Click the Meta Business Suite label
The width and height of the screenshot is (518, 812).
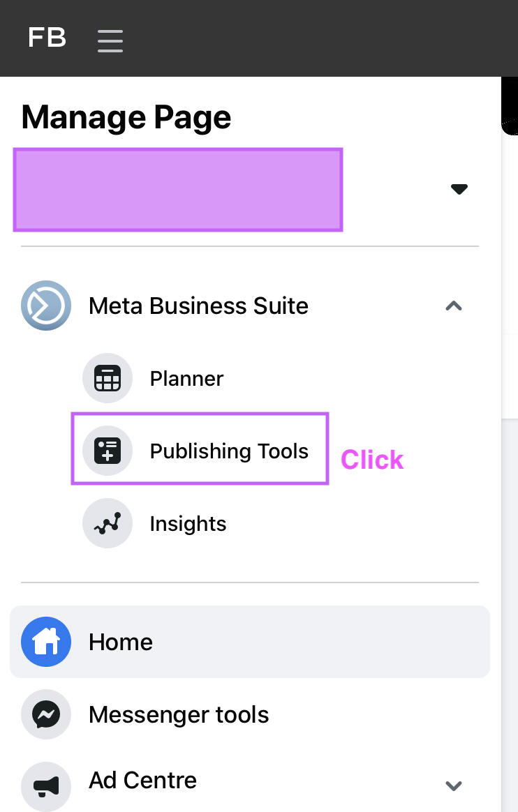tap(198, 306)
